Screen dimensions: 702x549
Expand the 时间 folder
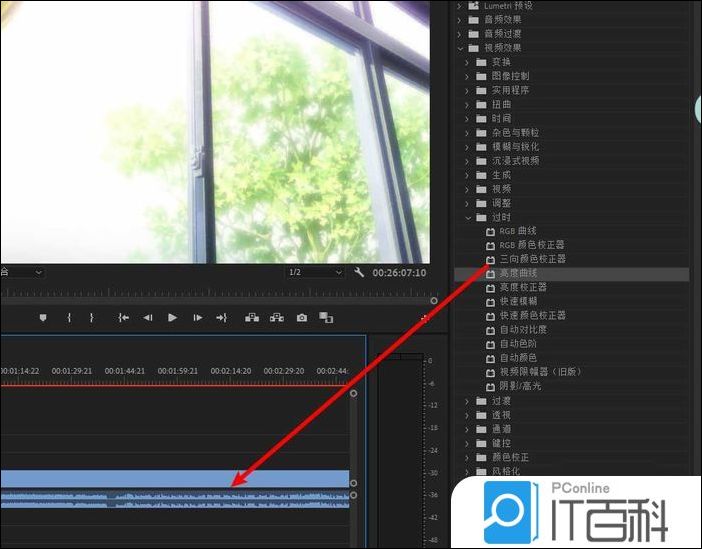[x=467, y=119]
